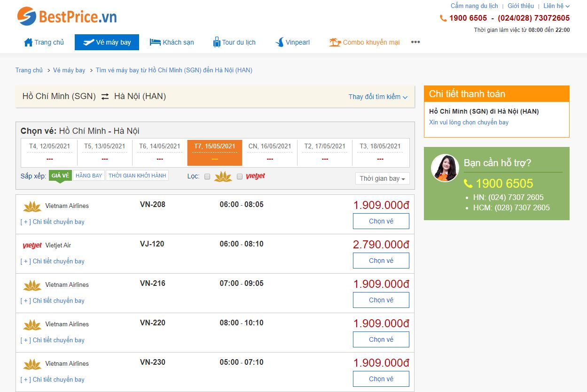
Task: Select date CN, 16/05/2021
Action: point(270,153)
